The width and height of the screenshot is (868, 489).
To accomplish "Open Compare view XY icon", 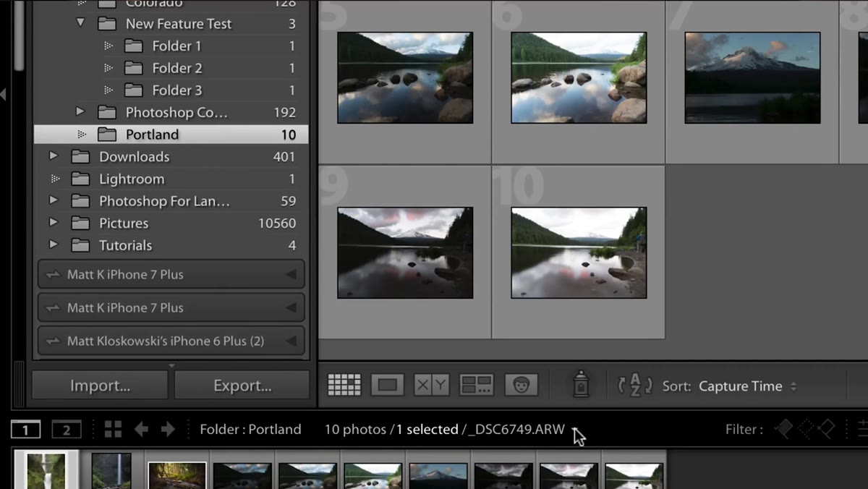I will pyautogui.click(x=431, y=385).
